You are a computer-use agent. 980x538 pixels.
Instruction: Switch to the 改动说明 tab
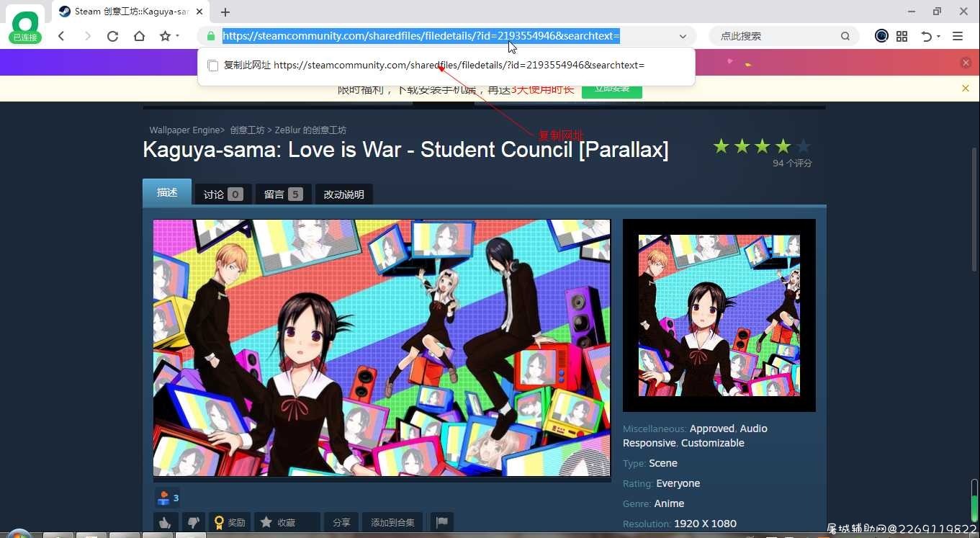pyautogui.click(x=343, y=194)
